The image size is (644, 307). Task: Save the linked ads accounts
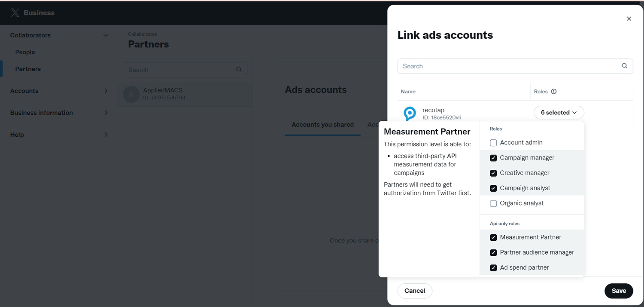[619, 291]
